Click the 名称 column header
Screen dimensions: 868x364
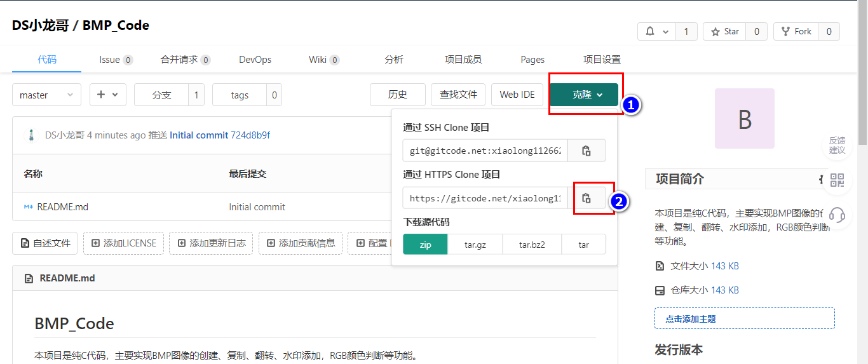[33, 173]
